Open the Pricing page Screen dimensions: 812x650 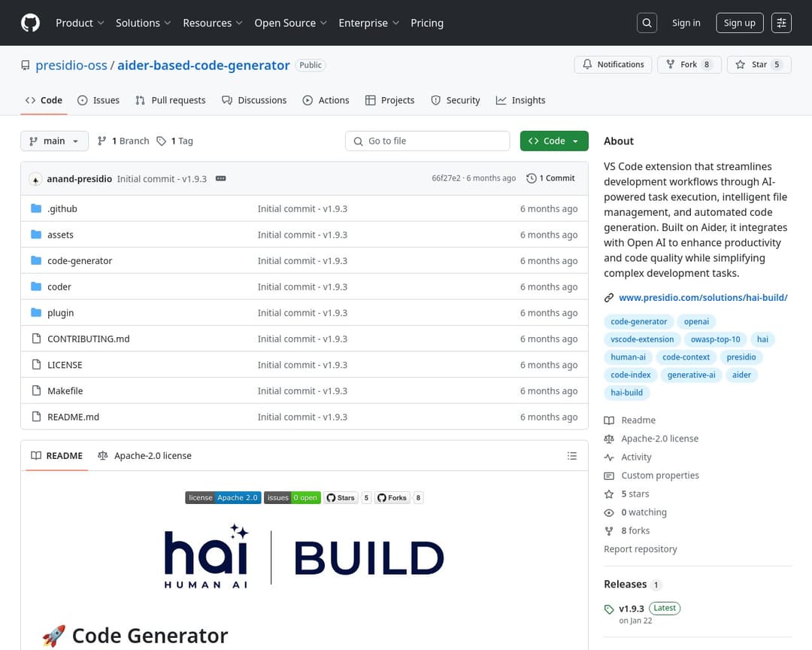tap(427, 23)
